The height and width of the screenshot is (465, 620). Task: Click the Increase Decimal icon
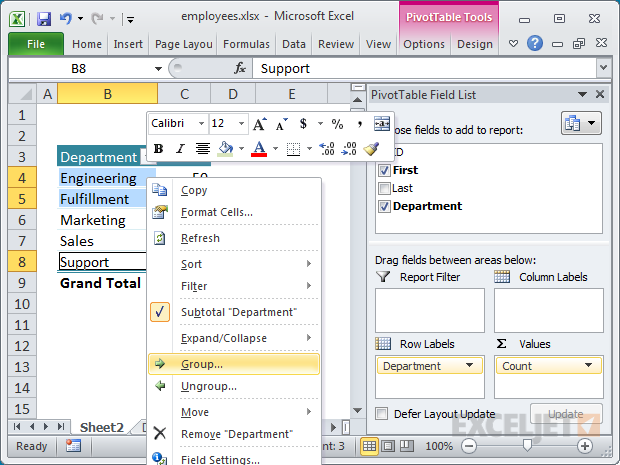tap(329, 149)
